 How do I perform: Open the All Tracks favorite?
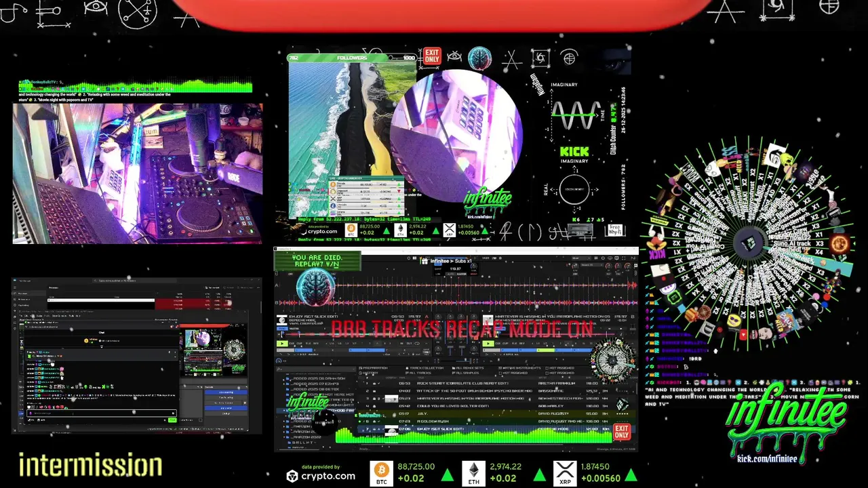(x=418, y=373)
